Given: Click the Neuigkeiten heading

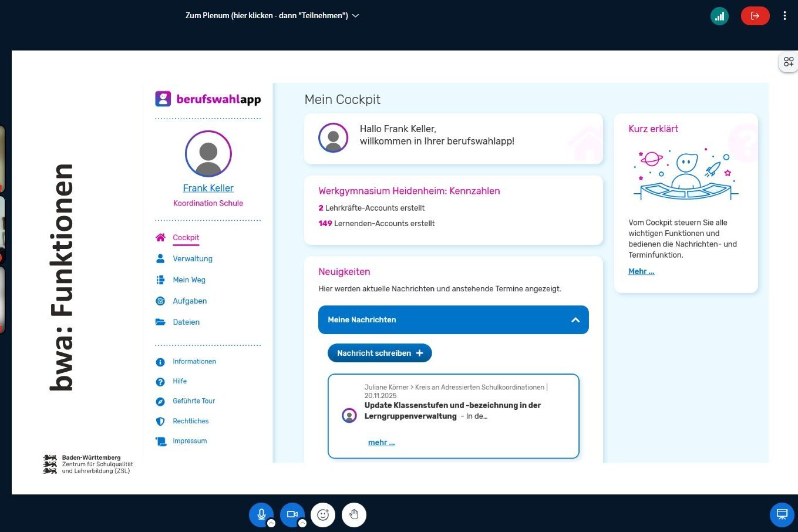Looking at the screenshot, I should (344, 272).
